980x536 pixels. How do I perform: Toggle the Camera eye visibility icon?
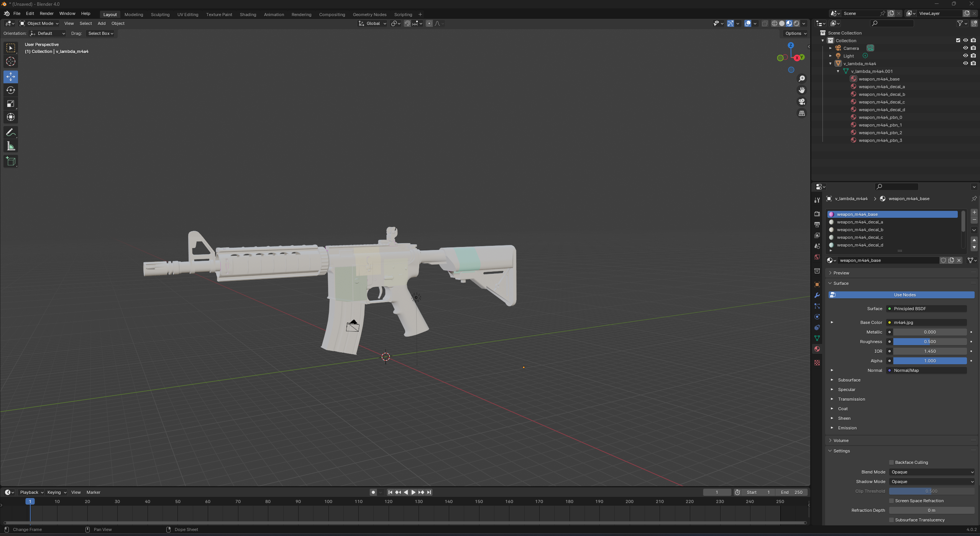pyautogui.click(x=965, y=48)
